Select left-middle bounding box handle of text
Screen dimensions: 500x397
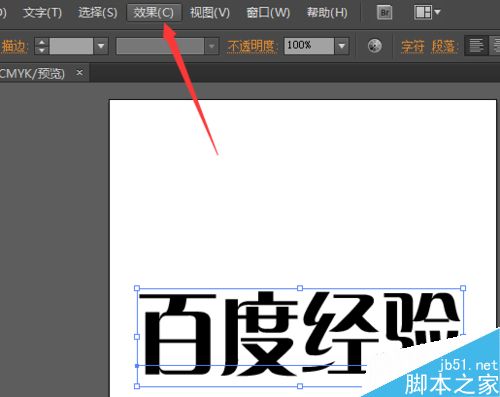(137, 337)
